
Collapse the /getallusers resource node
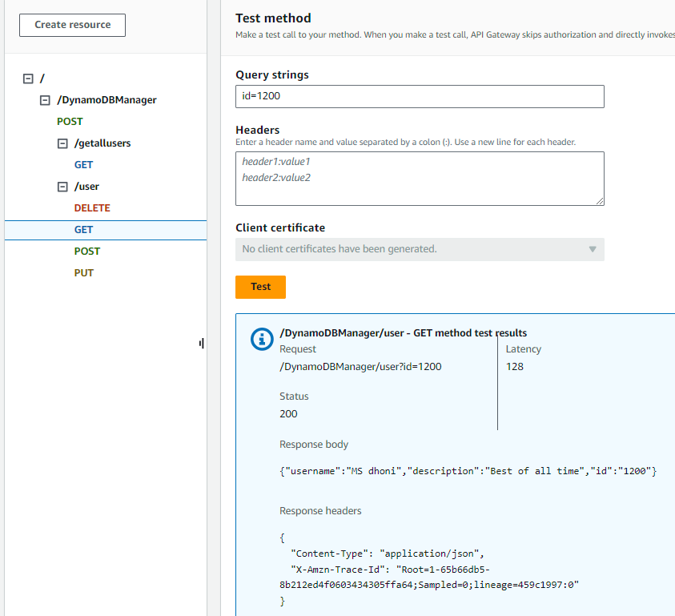pos(62,143)
